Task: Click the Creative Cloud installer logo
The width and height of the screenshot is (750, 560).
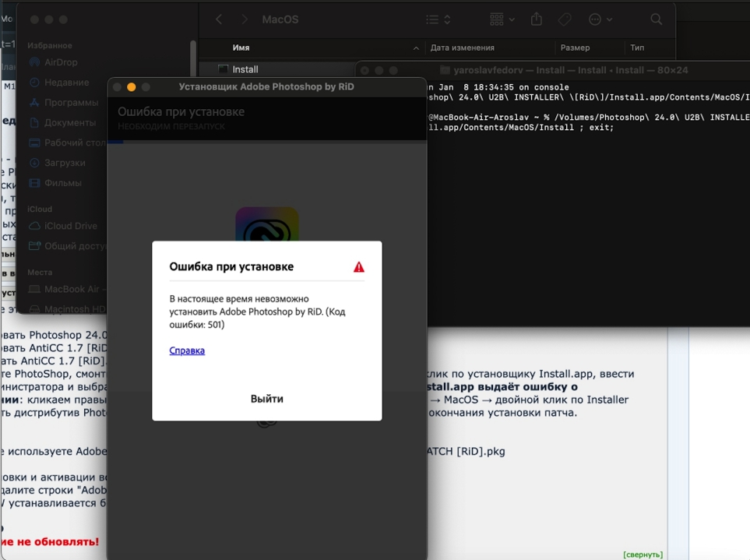Action: click(x=267, y=226)
